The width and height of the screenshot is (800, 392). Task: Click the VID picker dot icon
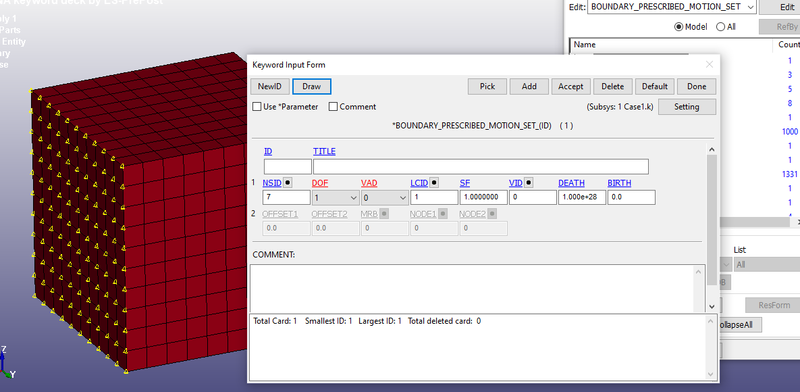[529, 182]
